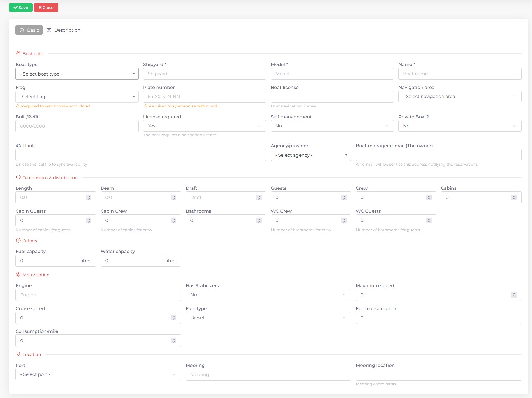Click the Mooring location field
Viewport: 532px width, 398px height.
438,375
